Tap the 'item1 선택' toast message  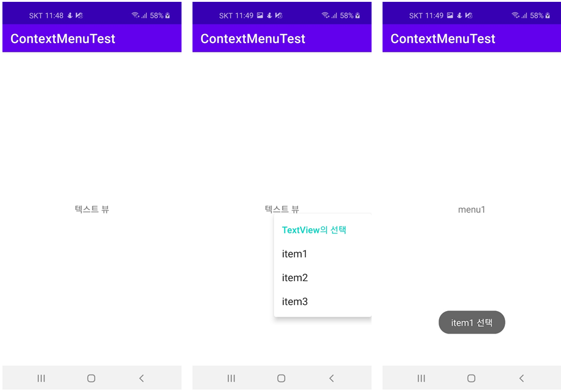pos(471,323)
